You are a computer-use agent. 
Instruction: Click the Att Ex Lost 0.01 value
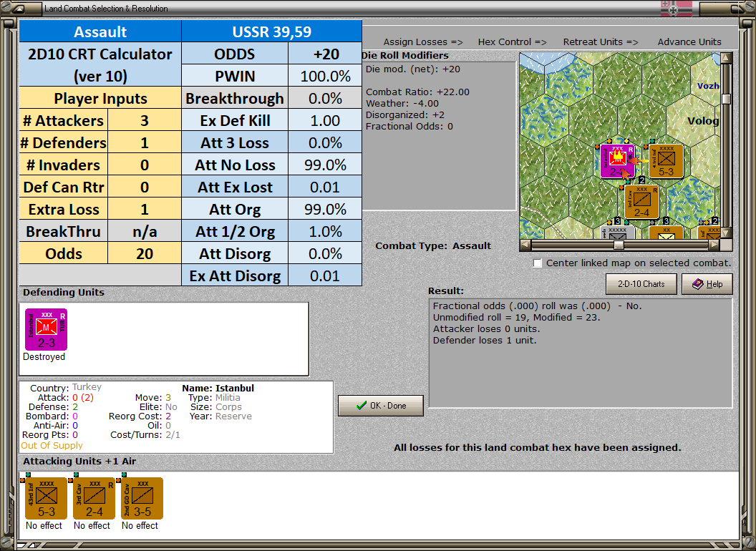pos(326,187)
